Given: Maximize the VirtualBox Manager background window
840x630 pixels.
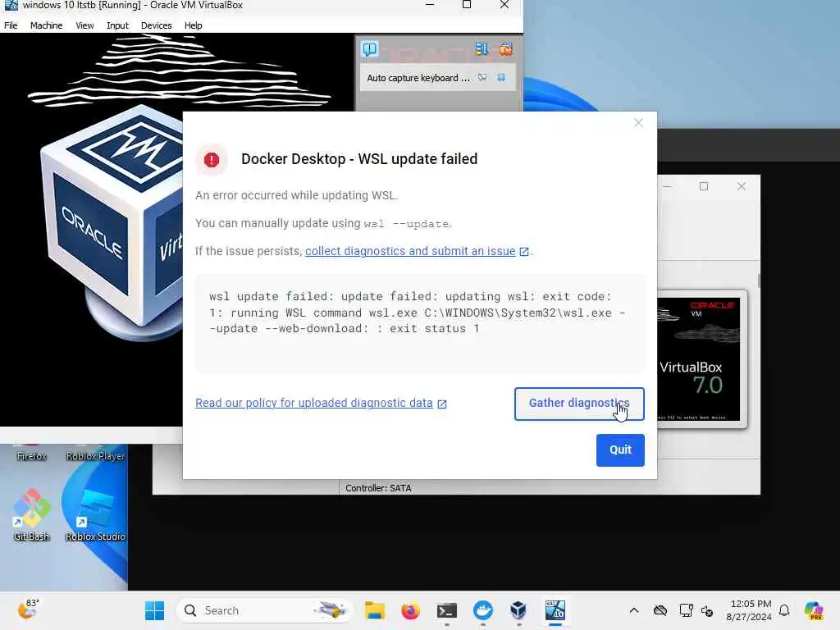Looking at the screenshot, I should coord(704,186).
